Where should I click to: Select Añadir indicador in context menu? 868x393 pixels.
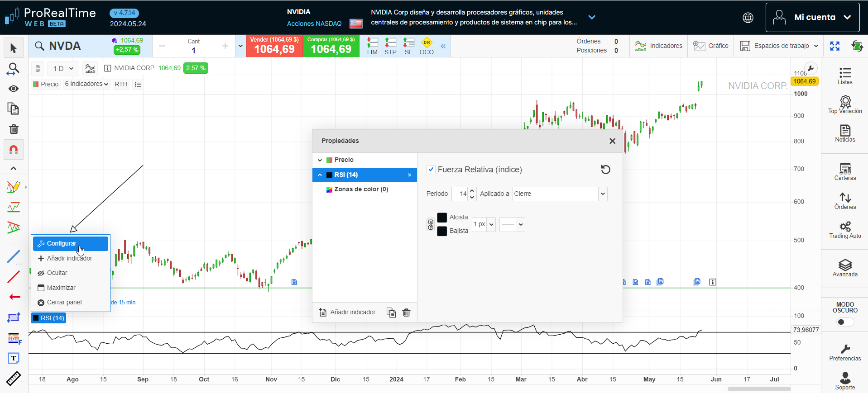click(x=69, y=258)
